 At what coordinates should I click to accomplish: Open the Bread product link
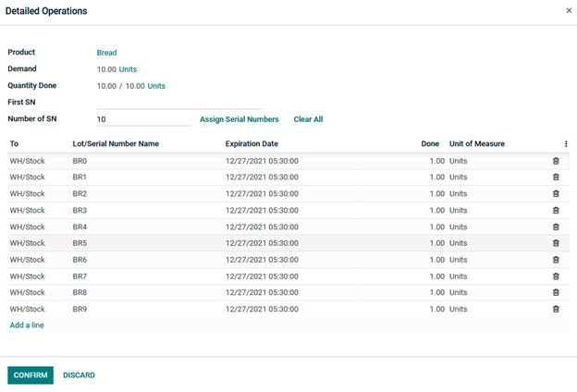point(107,53)
